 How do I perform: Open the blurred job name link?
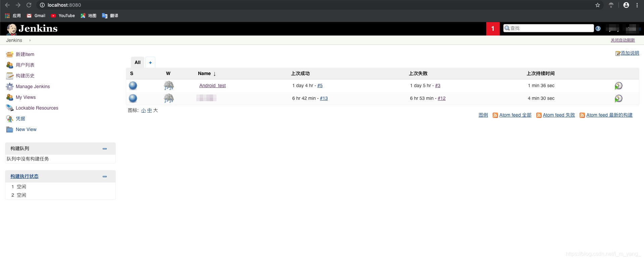[x=206, y=98]
